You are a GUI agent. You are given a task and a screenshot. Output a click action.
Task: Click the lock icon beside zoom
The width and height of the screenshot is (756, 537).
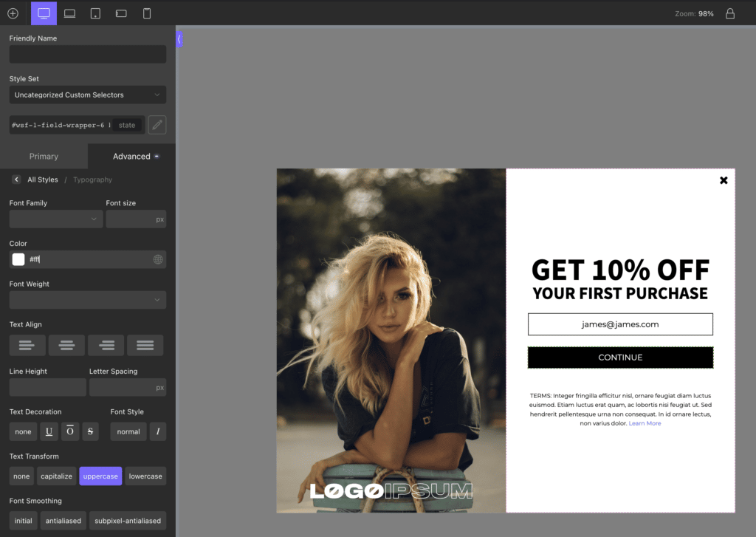(730, 13)
